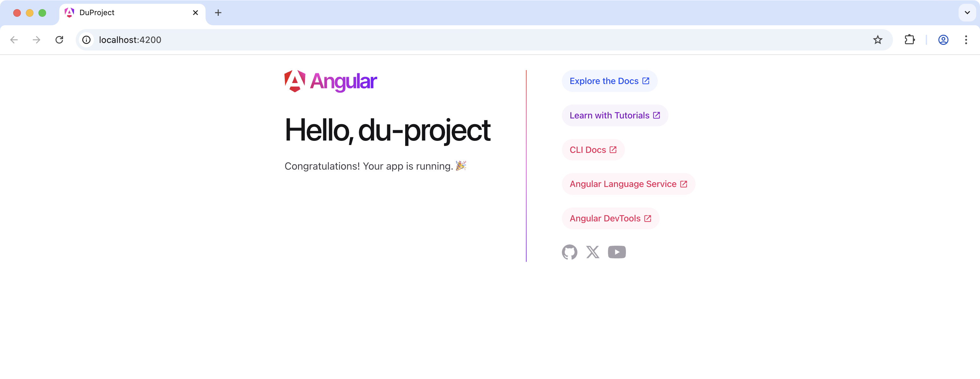
Task: Click the localhost:4200 address field
Action: 457,39
